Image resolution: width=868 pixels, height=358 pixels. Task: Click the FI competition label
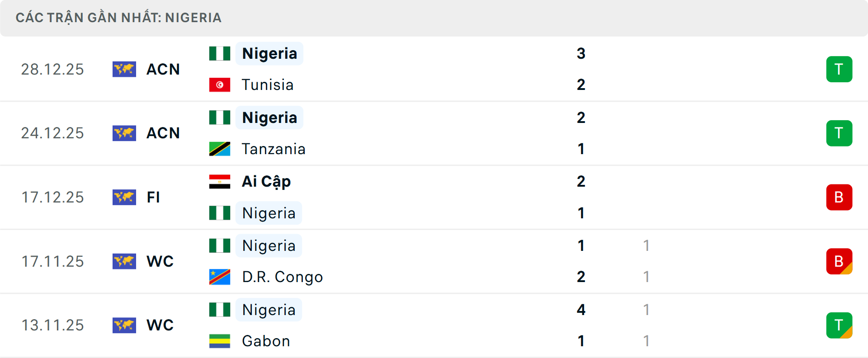click(x=154, y=197)
